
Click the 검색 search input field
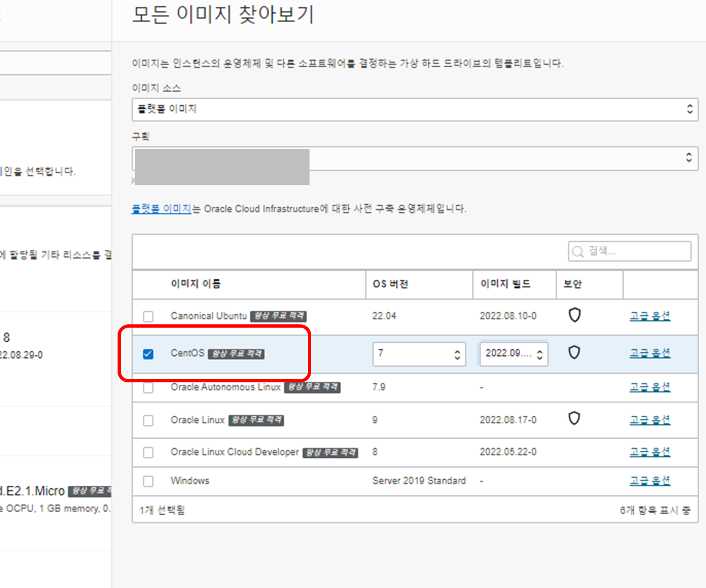(x=629, y=252)
